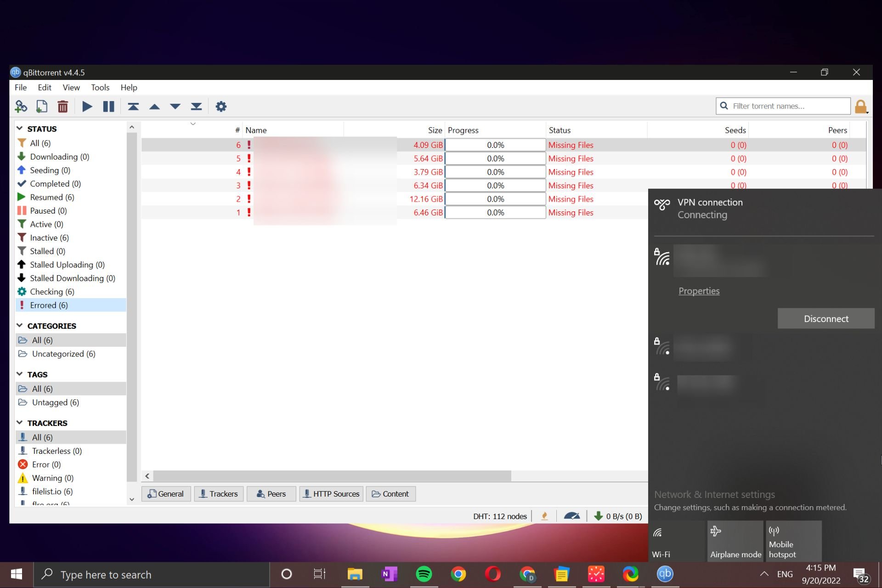Select Stalled Downloading (0) filter
Image resolution: width=882 pixels, height=588 pixels.
tap(73, 278)
